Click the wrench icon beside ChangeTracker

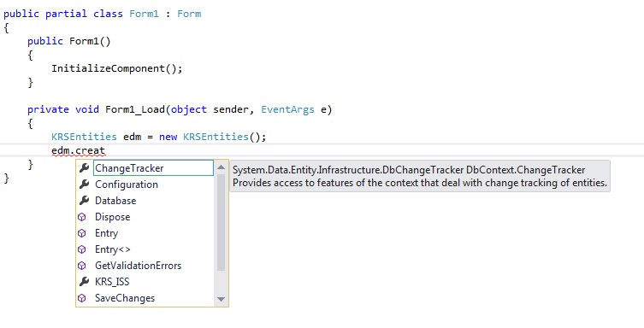coord(84,168)
